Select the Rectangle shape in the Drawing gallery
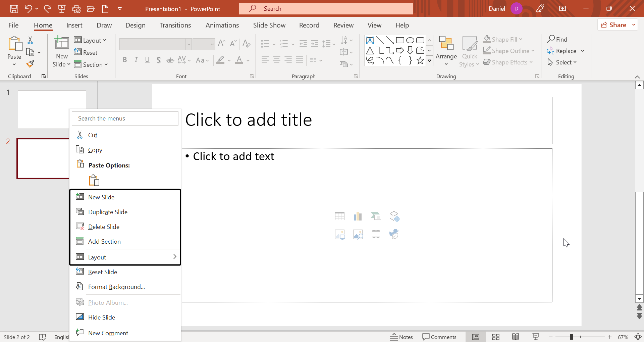Image resolution: width=644 pixels, height=342 pixels. pyautogui.click(x=400, y=40)
